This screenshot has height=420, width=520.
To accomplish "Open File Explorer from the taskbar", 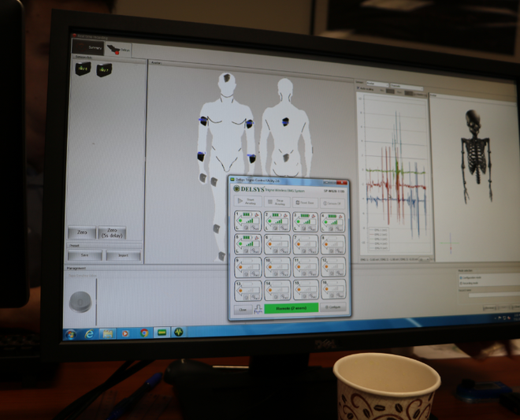I will click(107, 333).
